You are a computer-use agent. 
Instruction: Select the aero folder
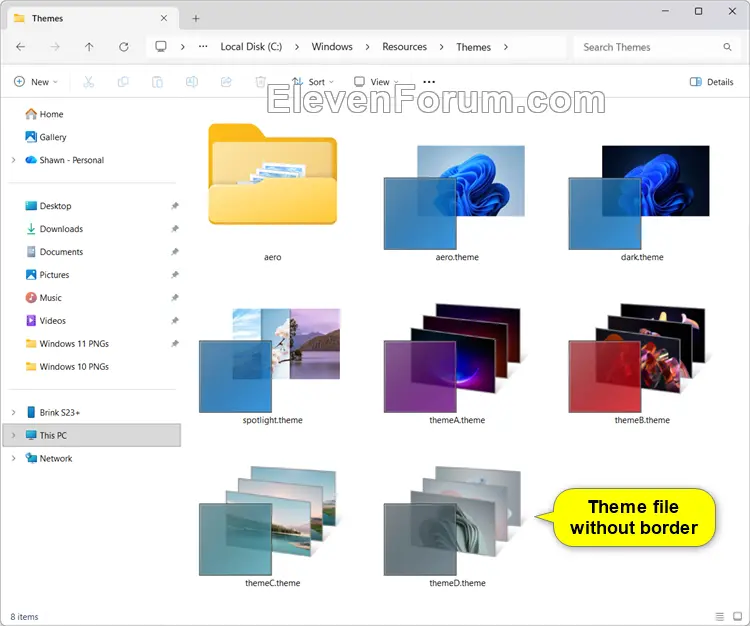tap(273, 191)
